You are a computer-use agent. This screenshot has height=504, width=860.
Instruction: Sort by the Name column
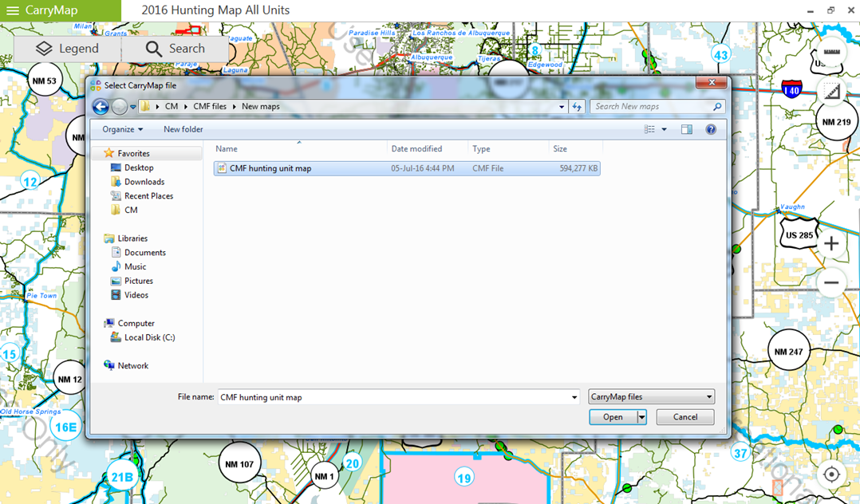[x=299, y=148]
